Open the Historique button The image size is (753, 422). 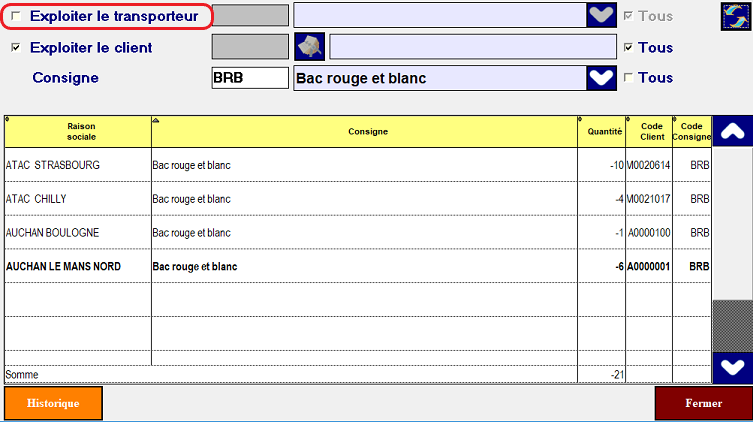[53, 404]
